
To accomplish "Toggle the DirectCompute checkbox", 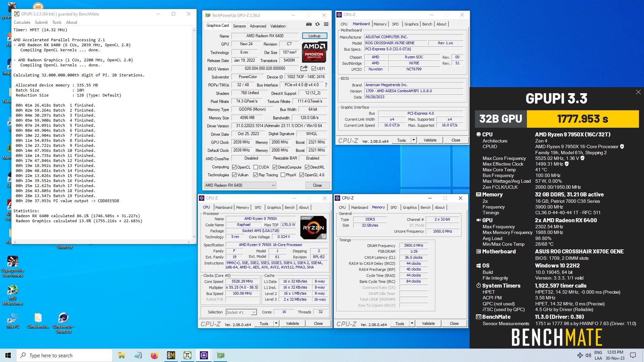I will 275,167.
